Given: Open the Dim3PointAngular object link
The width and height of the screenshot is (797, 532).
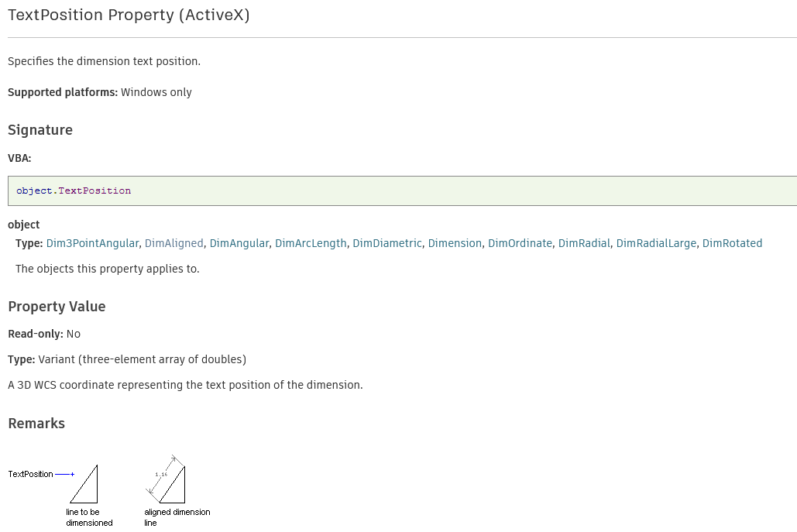Looking at the screenshot, I should click(92, 243).
